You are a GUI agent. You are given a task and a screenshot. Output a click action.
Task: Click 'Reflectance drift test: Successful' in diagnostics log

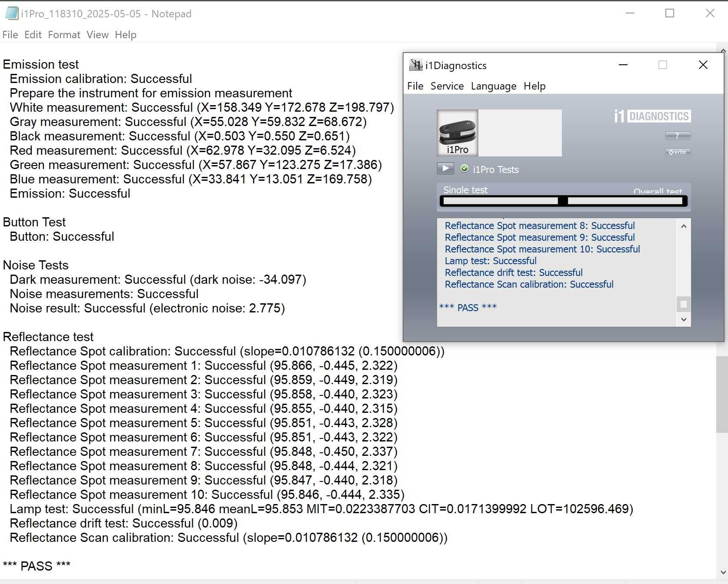click(514, 272)
